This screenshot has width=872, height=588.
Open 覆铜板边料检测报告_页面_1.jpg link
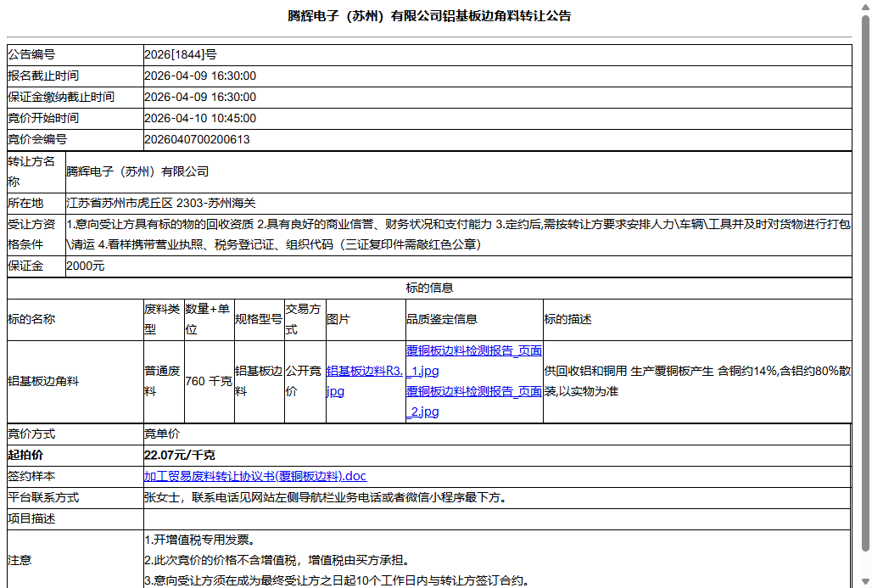pyautogui.click(x=474, y=361)
